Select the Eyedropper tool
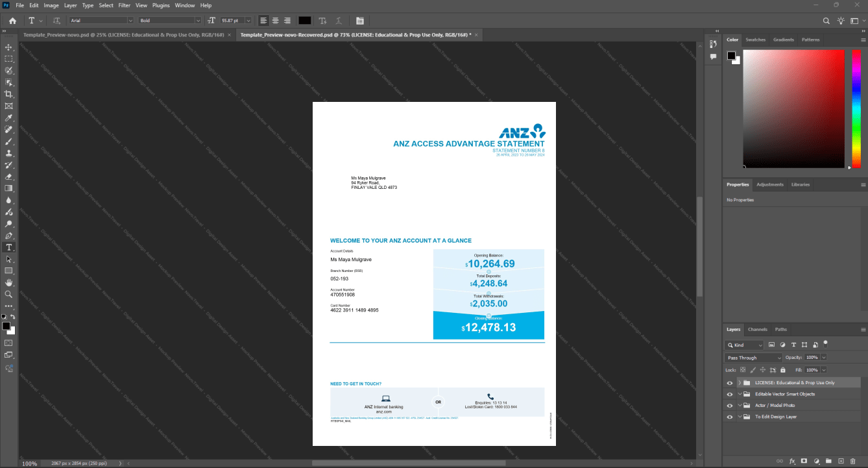The width and height of the screenshot is (868, 468). pyautogui.click(x=8, y=118)
